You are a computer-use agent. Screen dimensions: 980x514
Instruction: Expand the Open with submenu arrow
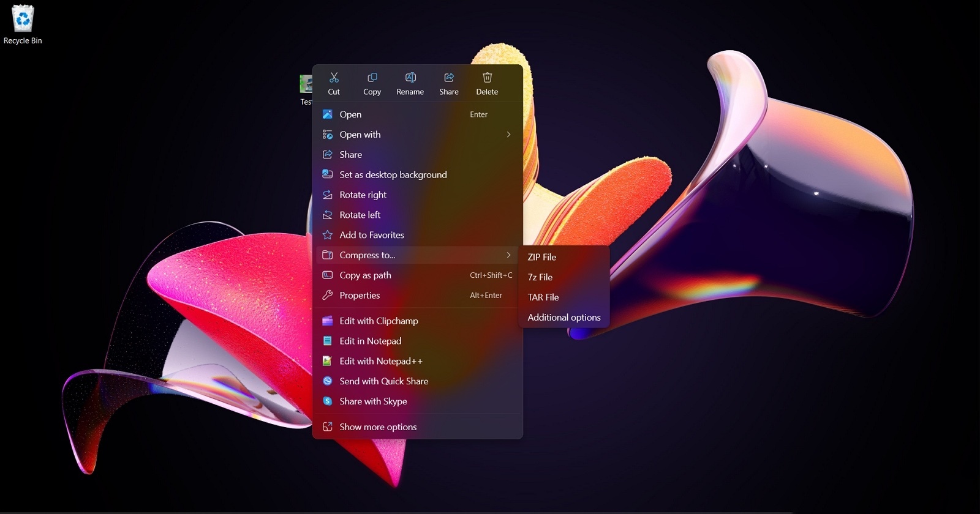(508, 135)
